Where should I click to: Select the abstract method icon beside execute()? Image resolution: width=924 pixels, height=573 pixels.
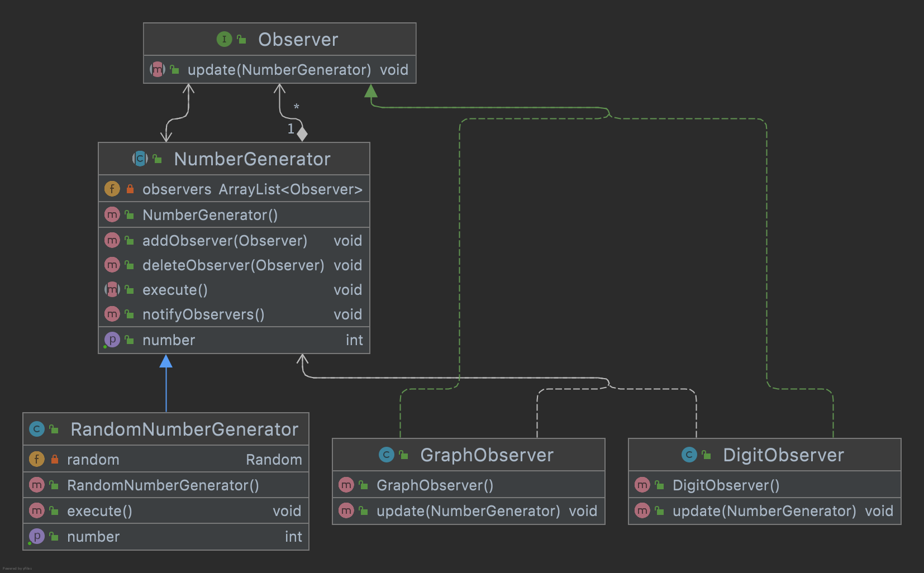click(x=112, y=289)
